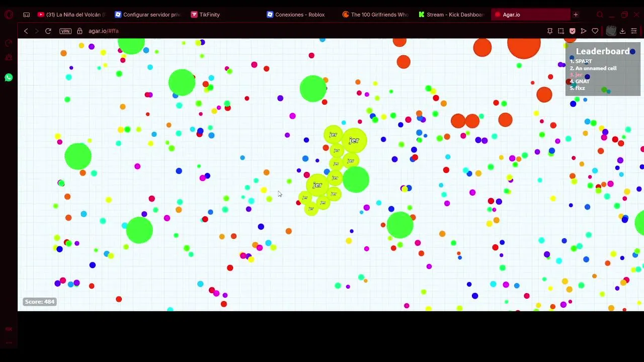
Task: Switch to Configurar servidor privado tab
Action: pyautogui.click(x=148, y=15)
